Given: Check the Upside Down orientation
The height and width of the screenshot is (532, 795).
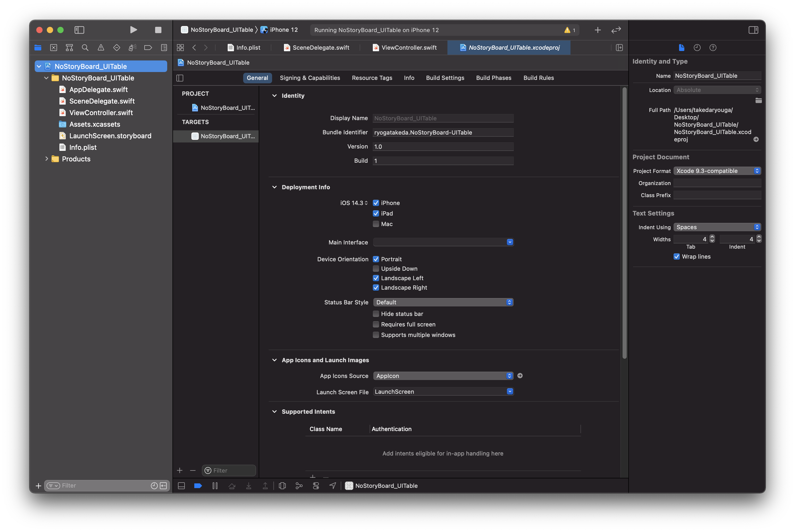Looking at the screenshot, I should click(376, 269).
